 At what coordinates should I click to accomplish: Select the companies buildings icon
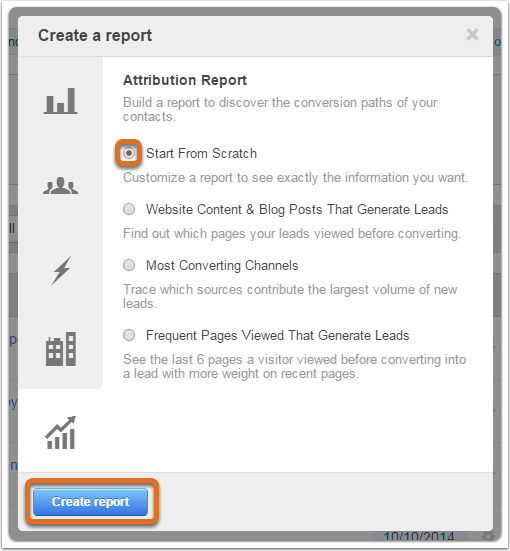pos(61,349)
